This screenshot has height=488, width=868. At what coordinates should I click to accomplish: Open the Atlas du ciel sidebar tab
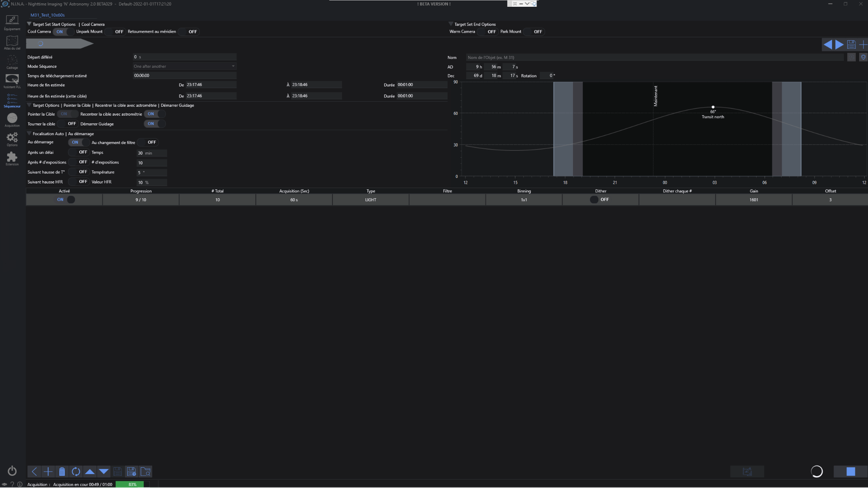point(12,42)
